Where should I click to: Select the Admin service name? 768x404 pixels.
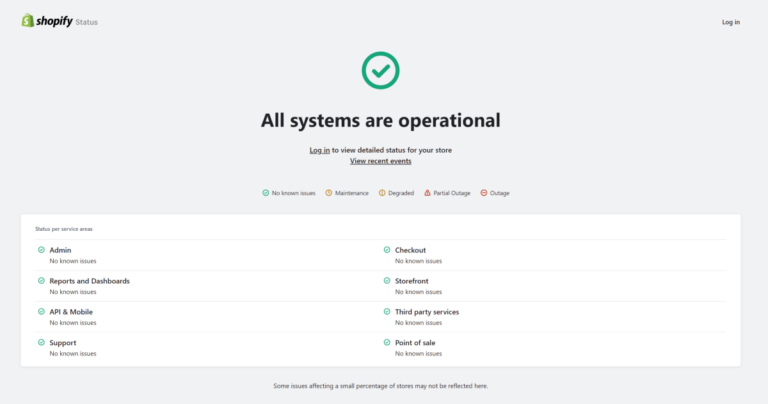(x=60, y=250)
